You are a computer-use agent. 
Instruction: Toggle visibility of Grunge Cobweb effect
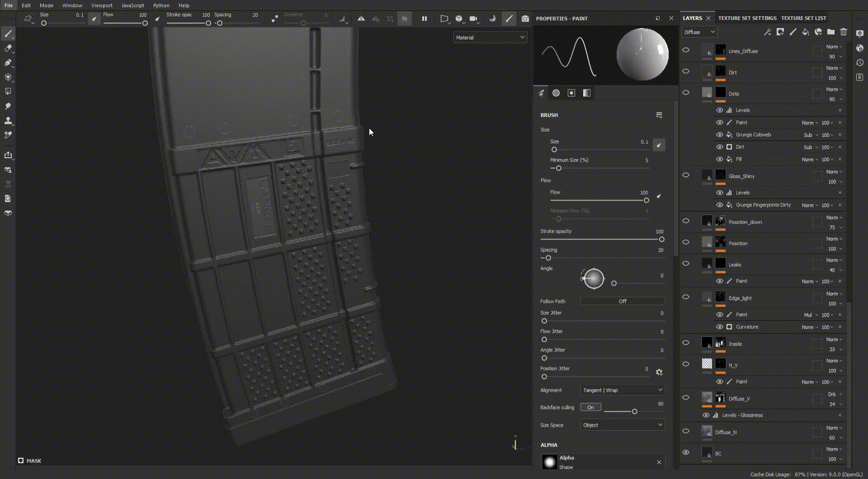point(719,135)
